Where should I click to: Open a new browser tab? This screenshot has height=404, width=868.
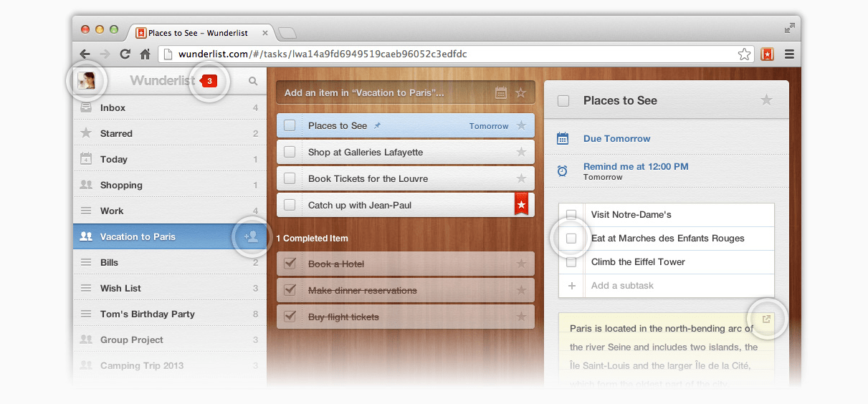tap(287, 33)
